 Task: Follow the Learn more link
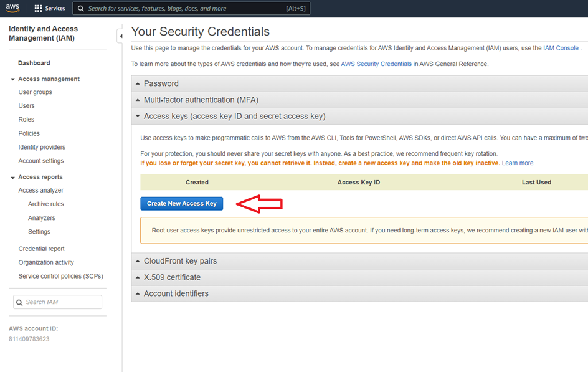tap(518, 163)
